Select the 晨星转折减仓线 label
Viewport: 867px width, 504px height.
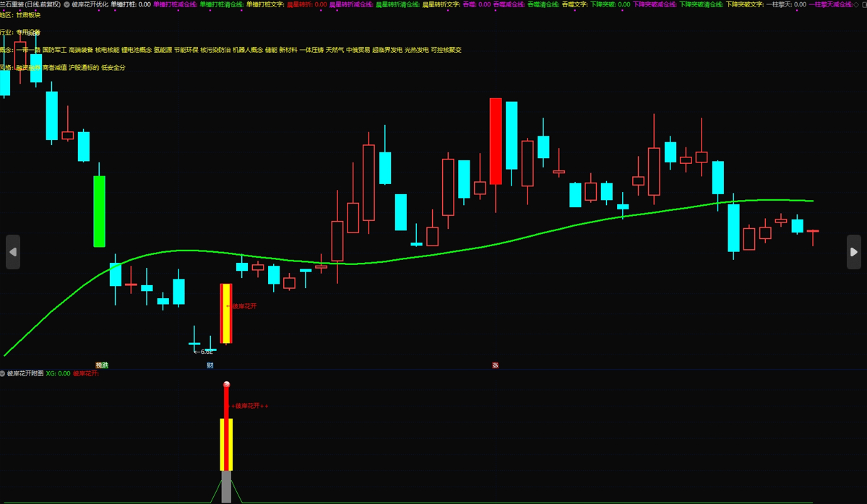[351, 4]
